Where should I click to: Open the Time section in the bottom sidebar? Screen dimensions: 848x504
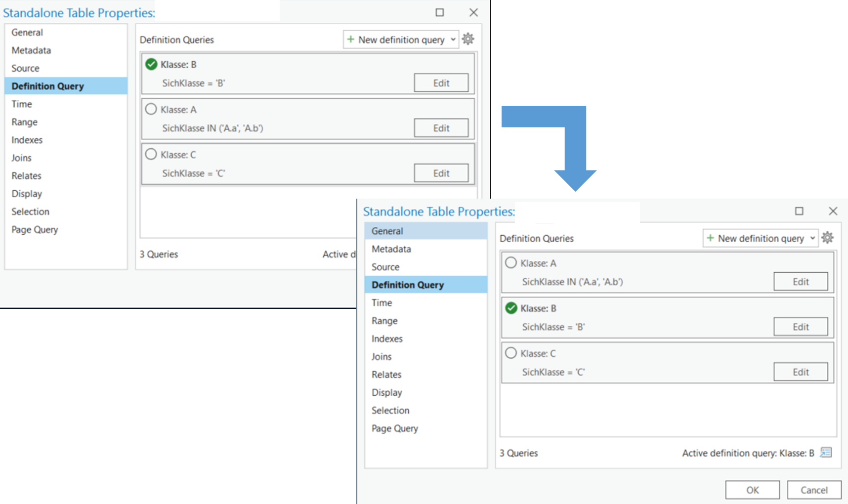point(381,302)
